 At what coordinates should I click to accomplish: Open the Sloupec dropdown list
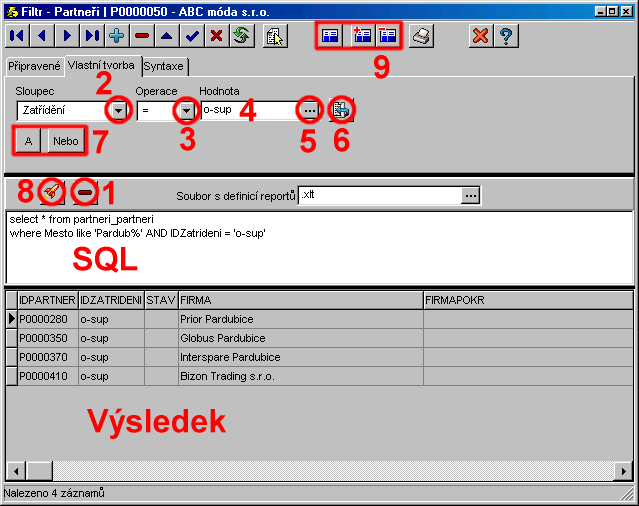(x=120, y=110)
